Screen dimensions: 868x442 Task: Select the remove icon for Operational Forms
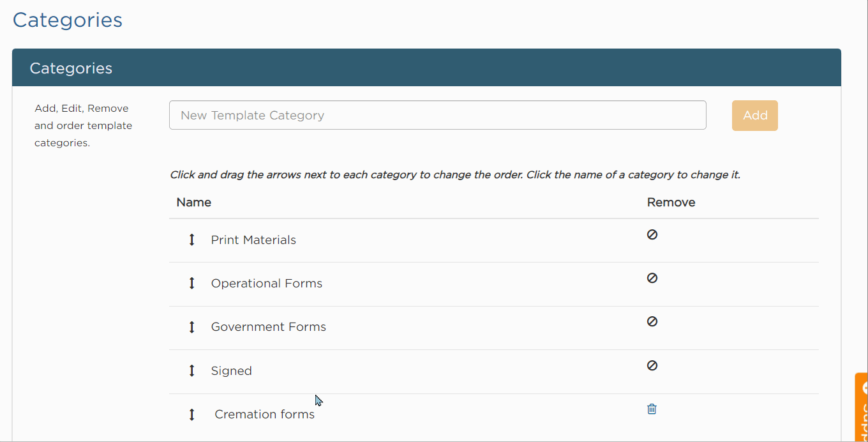point(652,278)
